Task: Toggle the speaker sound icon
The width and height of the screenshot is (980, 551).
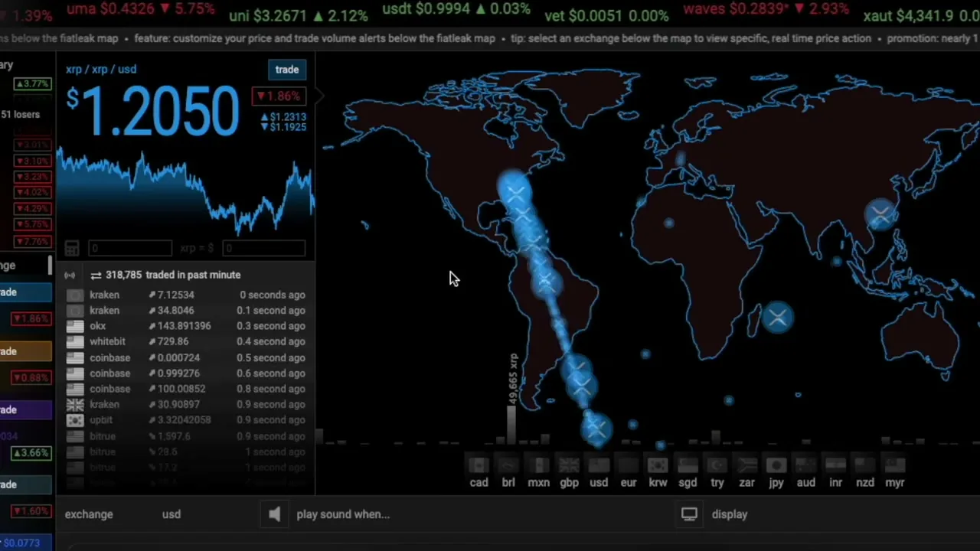Action: click(x=274, y=514)
